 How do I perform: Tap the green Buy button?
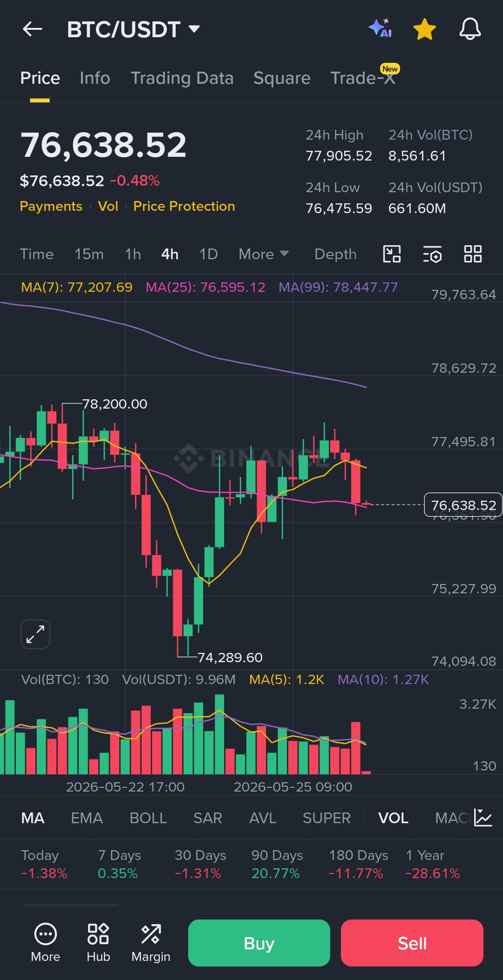pos(259,943)
